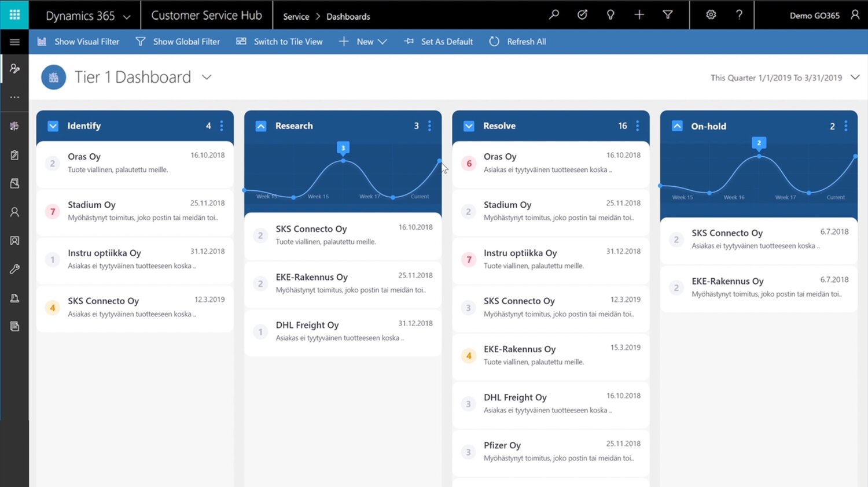Open the Identify stream options menu
868x487 pixels.
(x=222, y=126)
